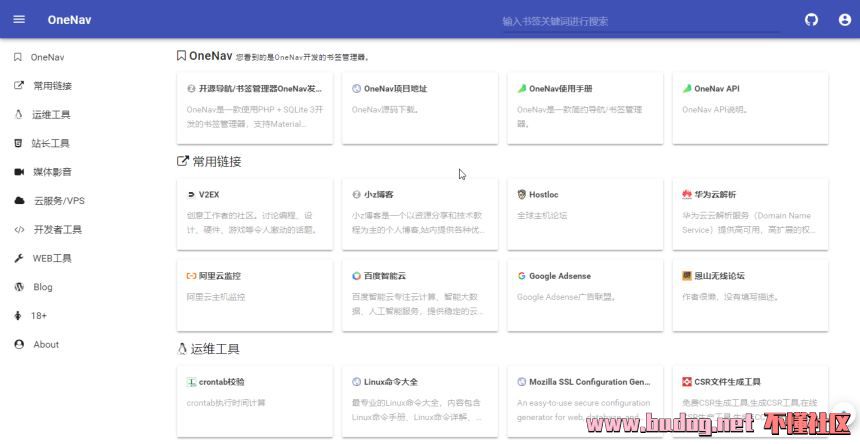Open the GitHub icon in header
This screenshot has height=444, width=860.
(811, 20)
